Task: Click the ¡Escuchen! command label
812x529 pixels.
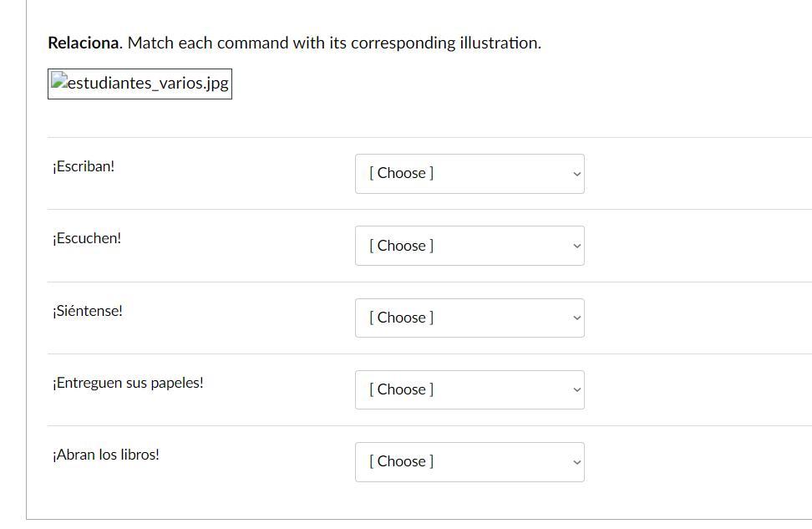Action: (87, 238)
